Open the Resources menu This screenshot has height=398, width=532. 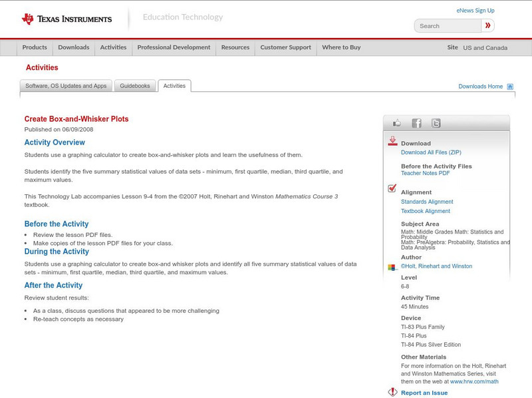[x=235, y=47]
